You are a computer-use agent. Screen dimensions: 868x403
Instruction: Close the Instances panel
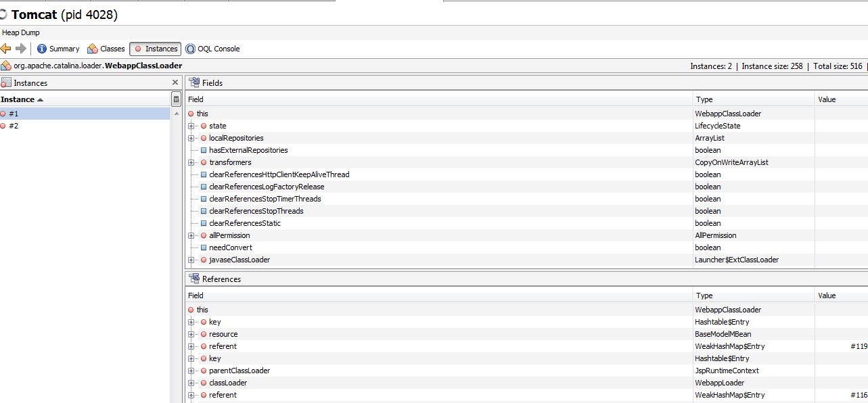click(175, 82)
